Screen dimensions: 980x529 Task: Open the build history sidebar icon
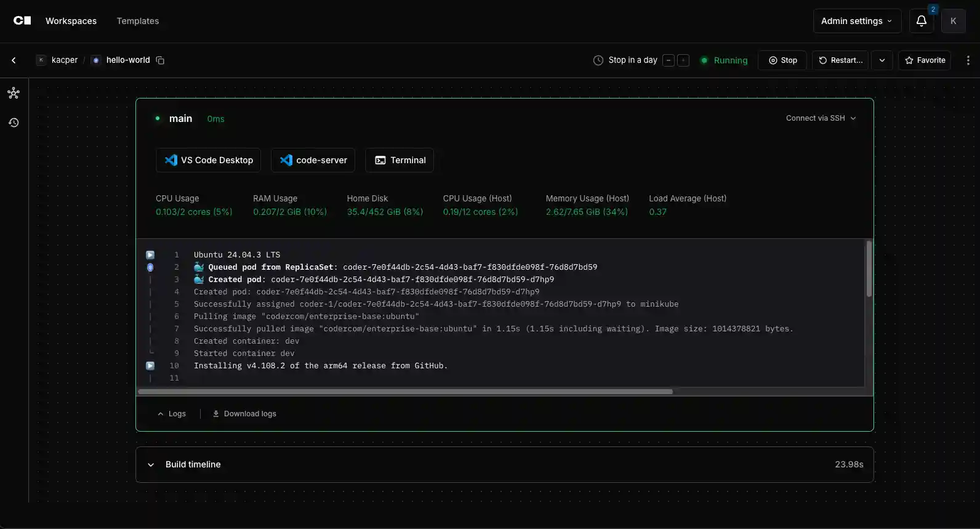tap(14, 123)
